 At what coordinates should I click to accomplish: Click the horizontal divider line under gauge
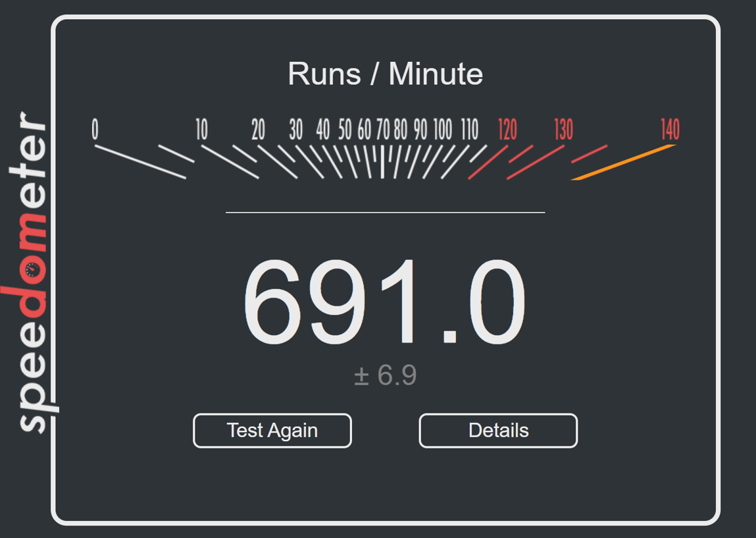tap(385, 212)
